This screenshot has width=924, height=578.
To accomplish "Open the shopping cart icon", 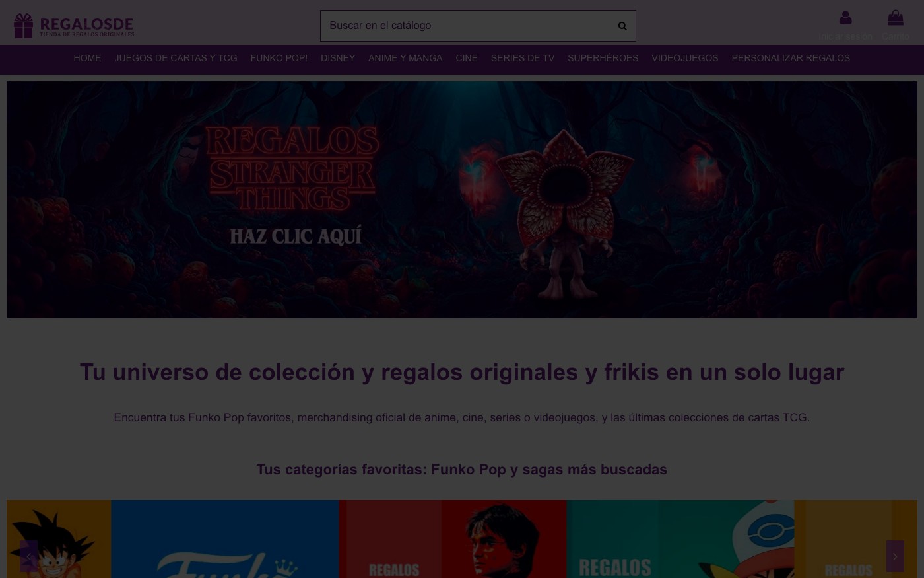I will coord(896,17).
